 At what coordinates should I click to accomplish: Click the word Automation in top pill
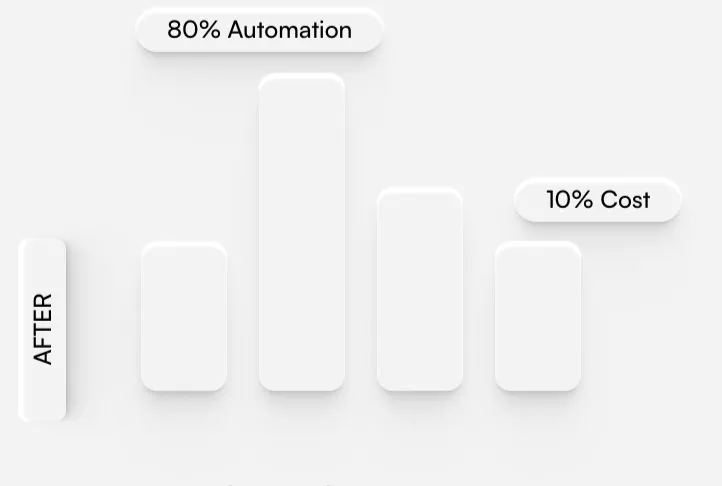tap(290, 30)
